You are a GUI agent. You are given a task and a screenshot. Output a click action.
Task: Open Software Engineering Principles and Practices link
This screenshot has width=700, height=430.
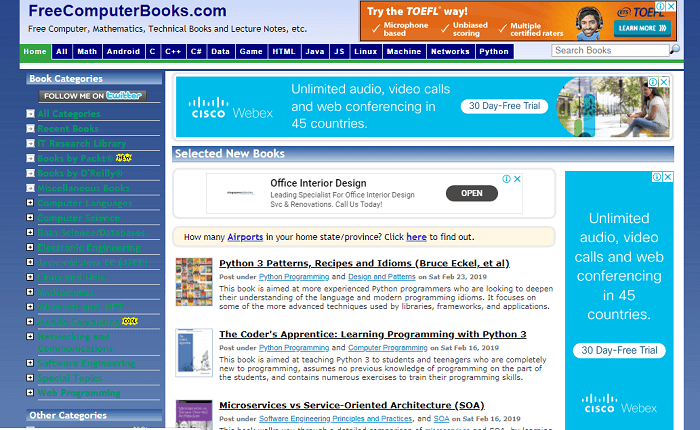[335, 419]
